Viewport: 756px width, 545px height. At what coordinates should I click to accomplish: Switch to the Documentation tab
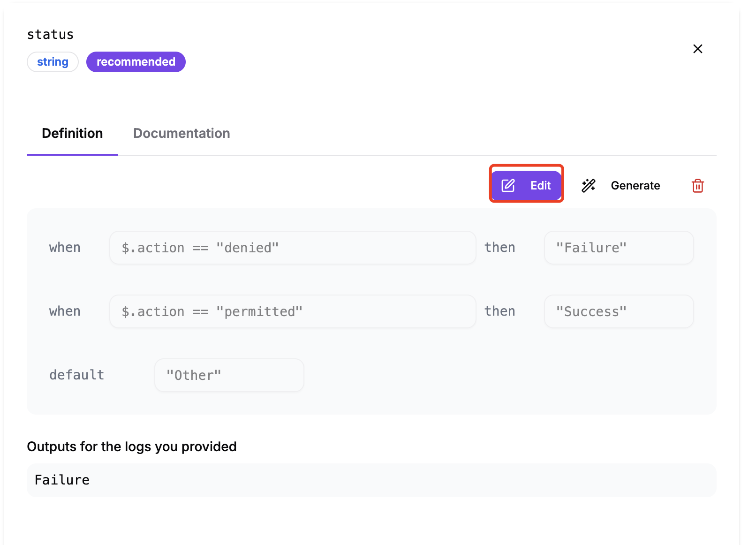[181, 134]
